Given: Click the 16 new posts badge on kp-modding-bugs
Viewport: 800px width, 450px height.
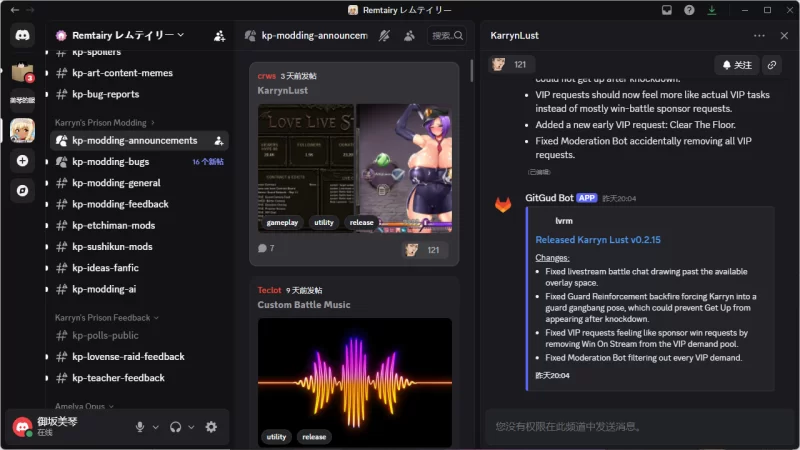Looking at the screenshot, I should 208,162.
